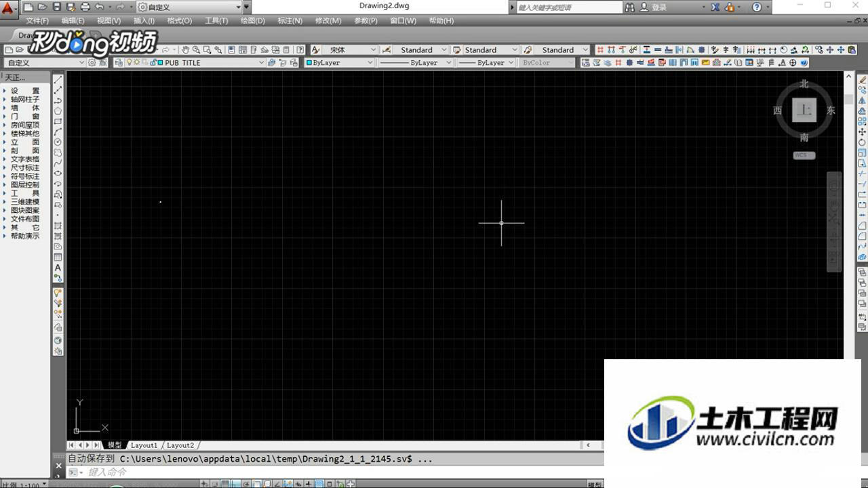This screenshot has height=488, width=868.
Task: Click the ViewCube top face 上
Action: (x=804, y=110)
